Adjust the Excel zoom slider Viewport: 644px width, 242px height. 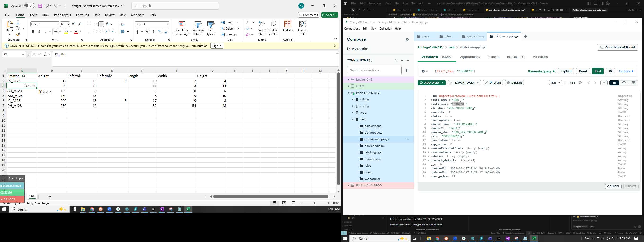[314, 203]
